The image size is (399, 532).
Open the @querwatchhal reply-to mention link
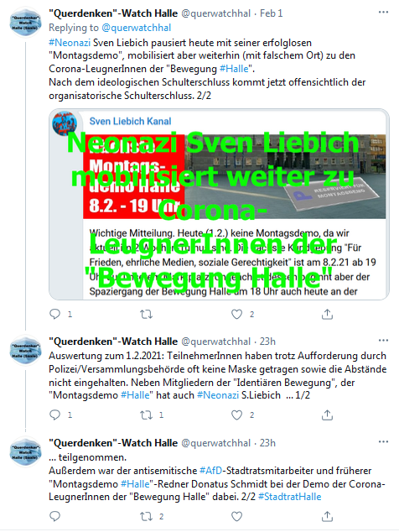pyautogui.click(x=137, y=28)
